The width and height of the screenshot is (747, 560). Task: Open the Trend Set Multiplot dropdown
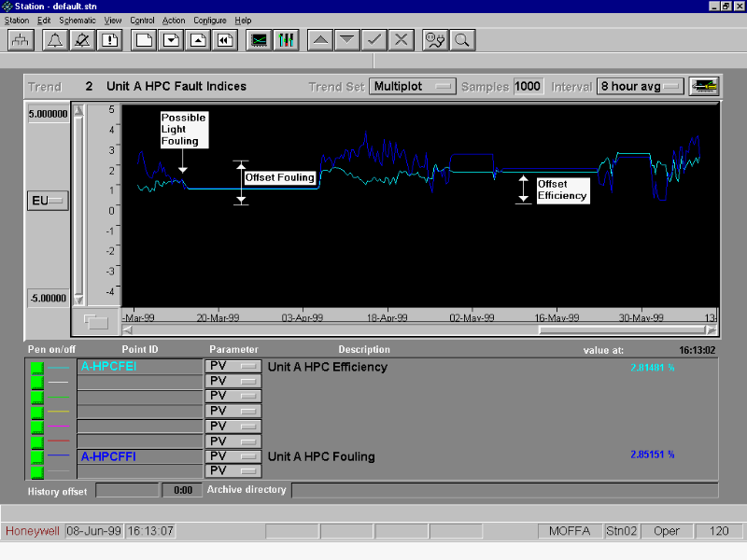pos(413,87)
